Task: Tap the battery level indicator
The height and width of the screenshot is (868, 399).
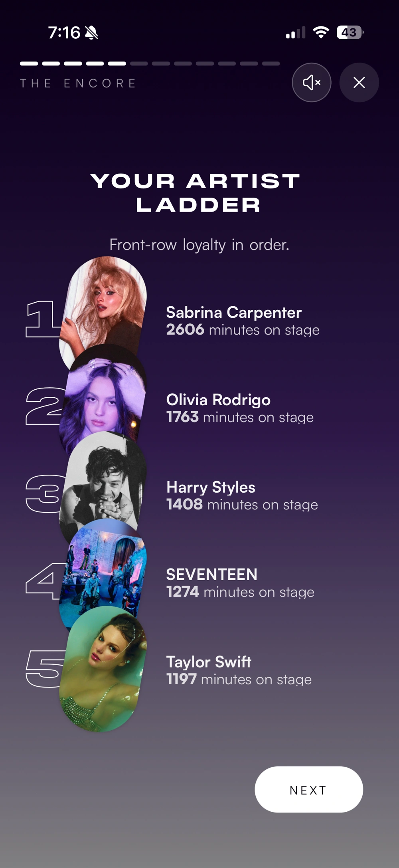Action: pyautogui.click(x=350, y=32)
